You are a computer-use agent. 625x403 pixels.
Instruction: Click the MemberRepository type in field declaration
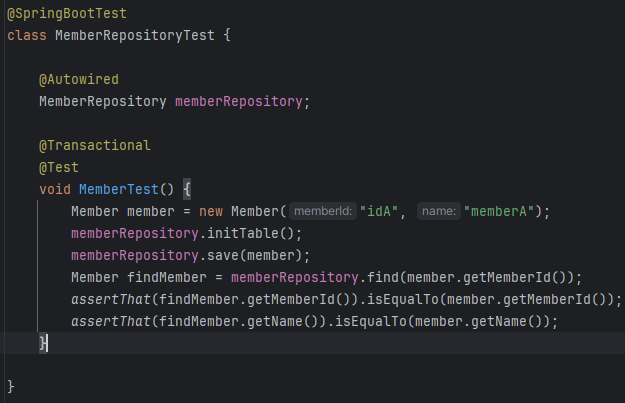(103, 102)
